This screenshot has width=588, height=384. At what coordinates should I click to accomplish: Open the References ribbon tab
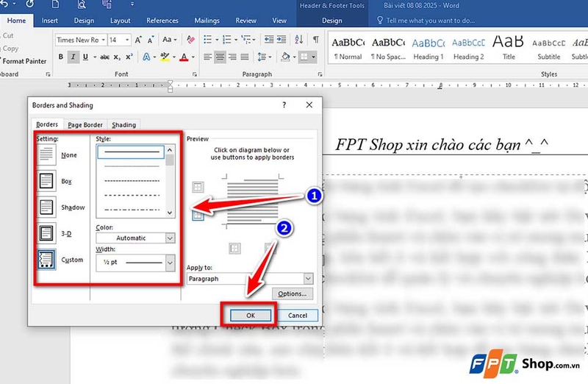(x=162, y=21)
